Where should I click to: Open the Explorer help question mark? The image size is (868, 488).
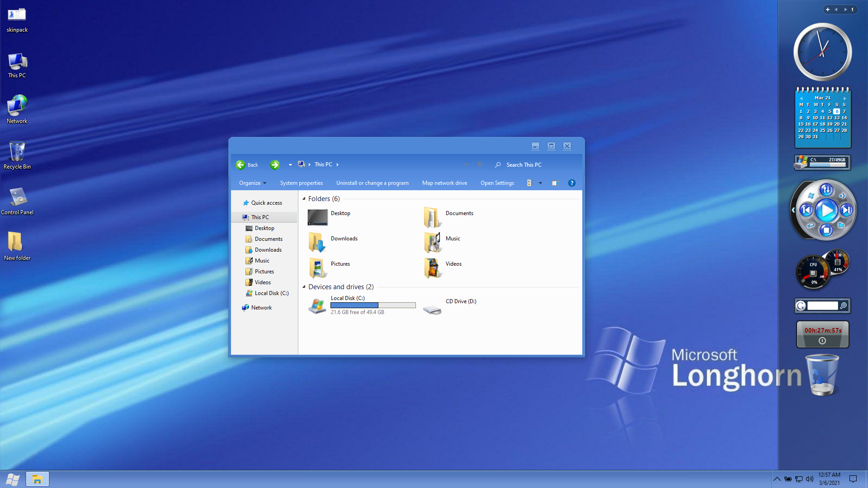[x=571, y=183]
